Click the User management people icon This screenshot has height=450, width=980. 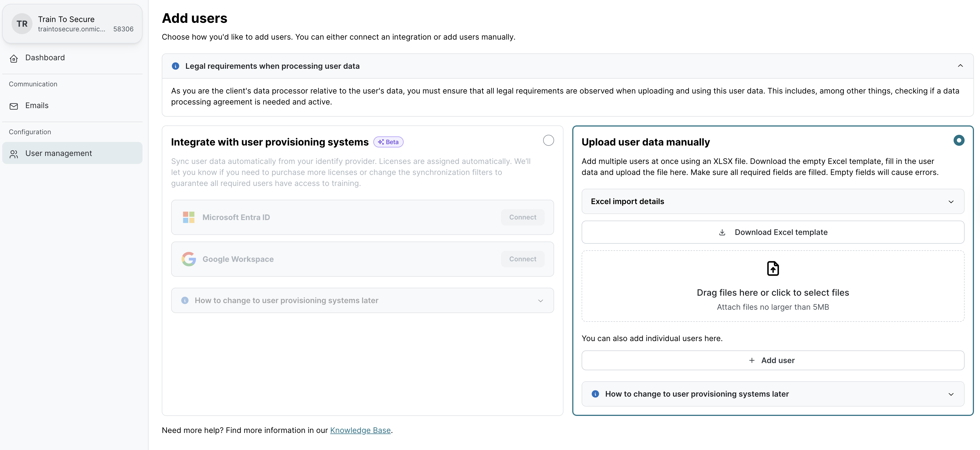click(14, 154)
